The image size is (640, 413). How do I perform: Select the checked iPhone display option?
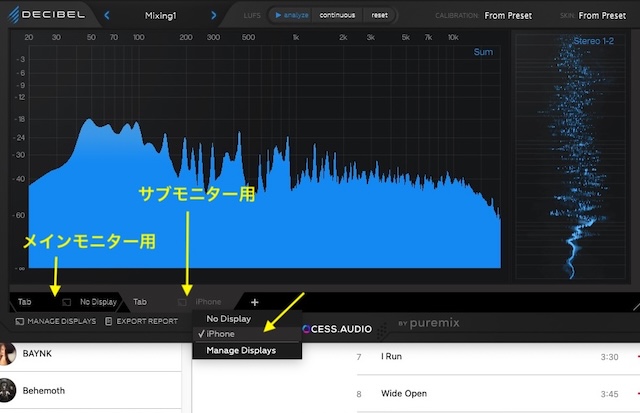coord(220,334)
